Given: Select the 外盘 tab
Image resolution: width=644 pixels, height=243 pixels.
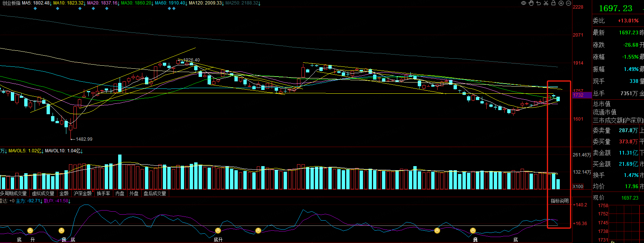Looking at the screenshot, I should (134, 193).
